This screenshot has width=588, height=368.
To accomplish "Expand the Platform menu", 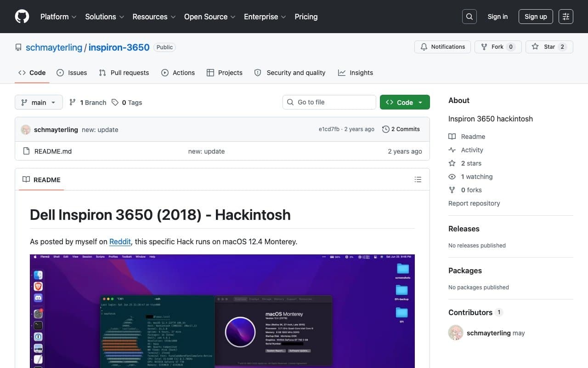I will pyautogui.click(x=58, y=17).
